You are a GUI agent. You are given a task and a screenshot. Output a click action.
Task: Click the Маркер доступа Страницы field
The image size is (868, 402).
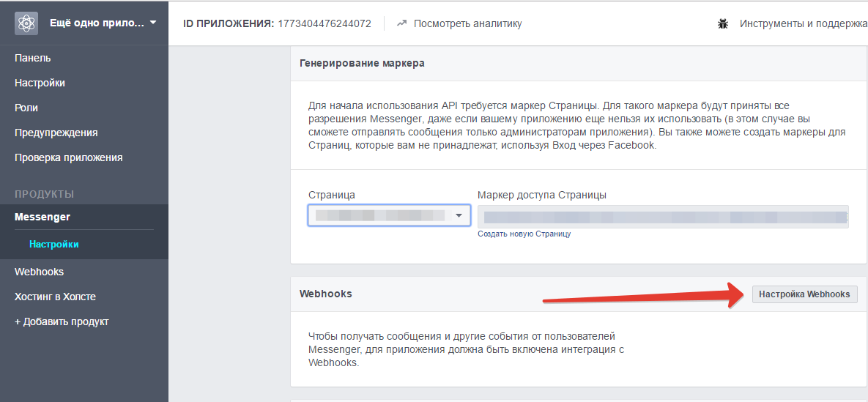663,217
